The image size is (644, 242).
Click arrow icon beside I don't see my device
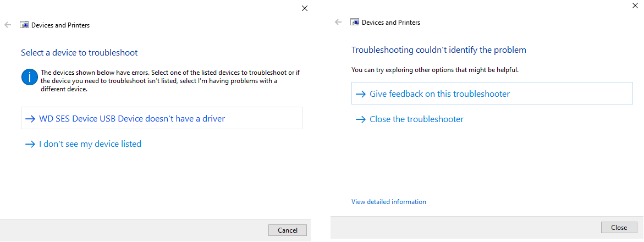[x=30, y=144]
